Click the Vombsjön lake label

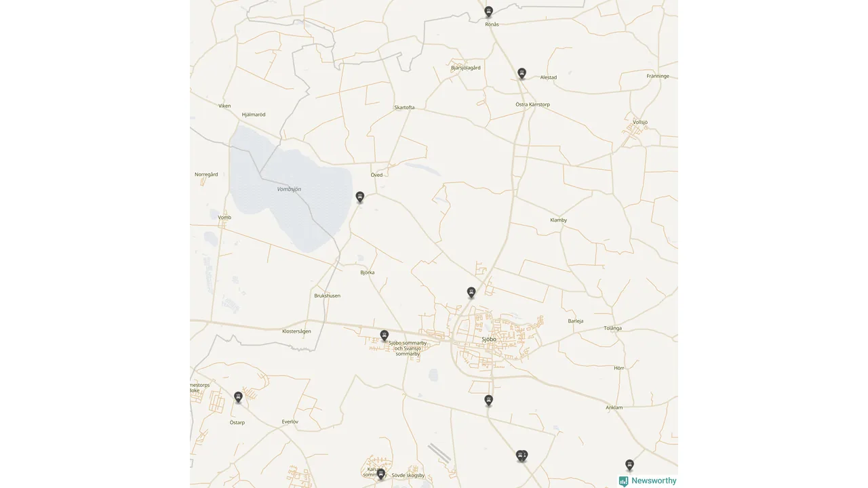(289, 189)
